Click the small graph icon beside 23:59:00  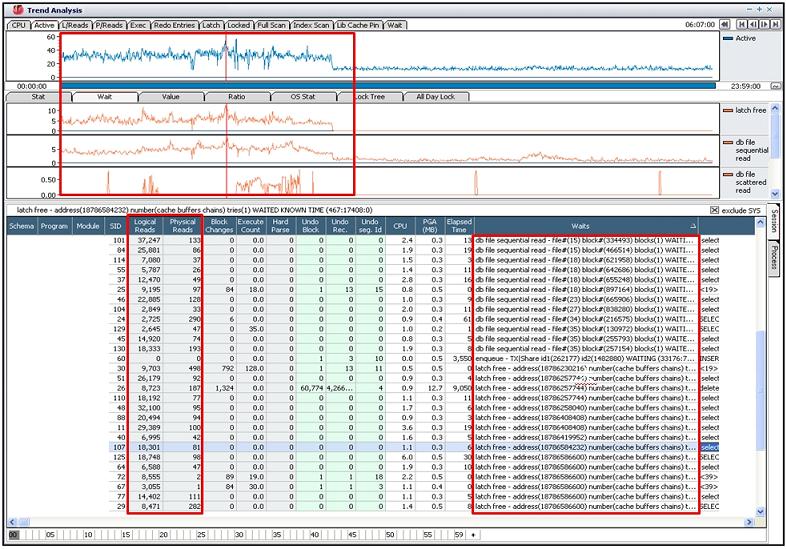click(776, 86)
